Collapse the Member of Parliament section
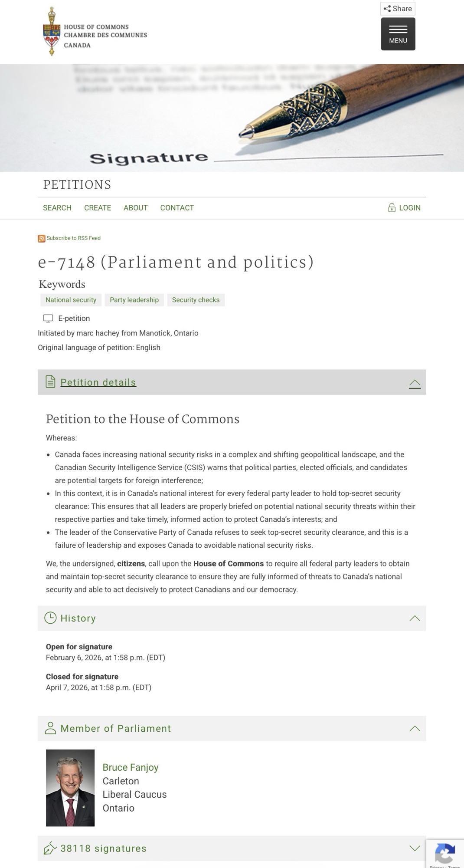The width and height of the screenshot is (464, 868). (415, 729)
